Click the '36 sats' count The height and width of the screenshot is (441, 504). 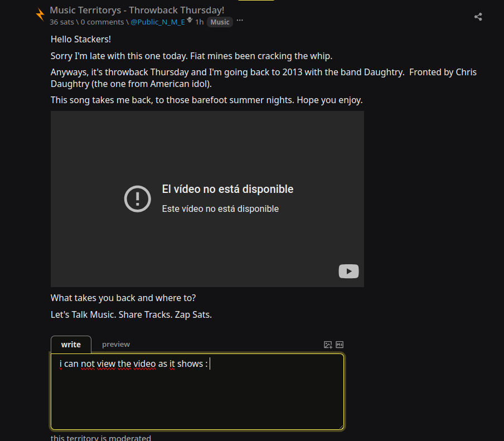click(x=62, y=22)
